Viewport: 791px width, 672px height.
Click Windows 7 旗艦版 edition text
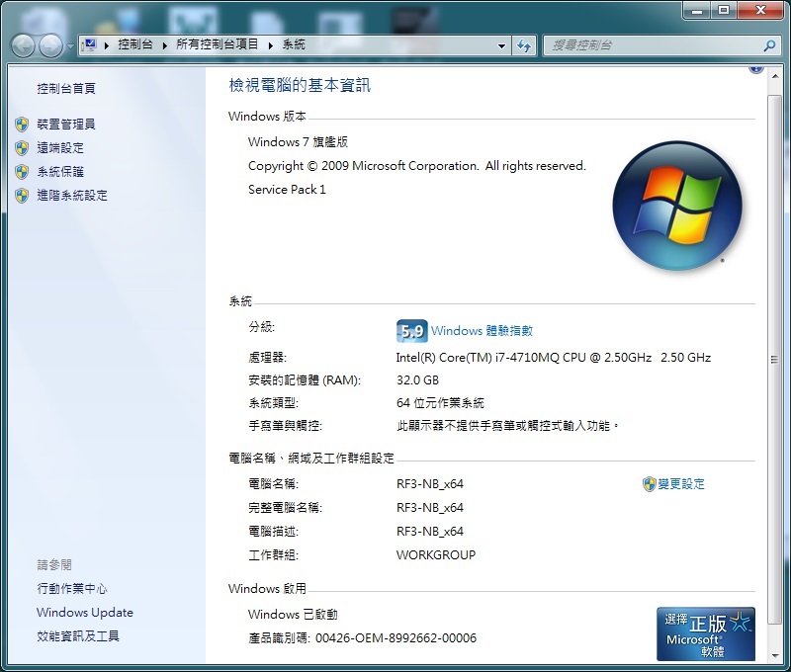point(298,142)
